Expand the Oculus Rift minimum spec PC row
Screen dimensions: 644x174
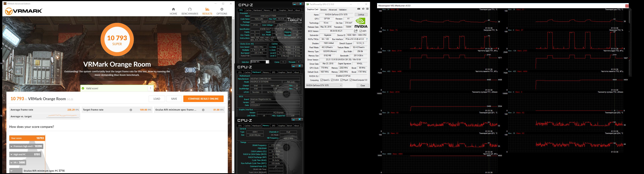[x=16, y=171]
